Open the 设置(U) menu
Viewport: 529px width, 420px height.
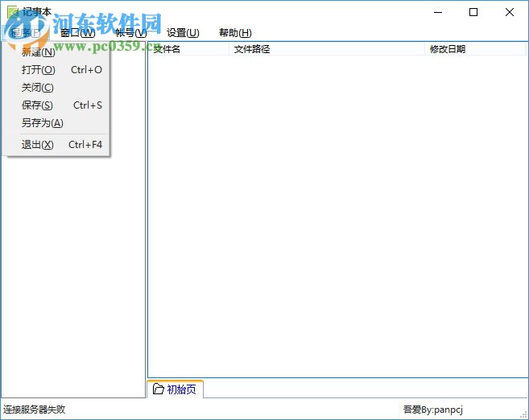(183, 33)
